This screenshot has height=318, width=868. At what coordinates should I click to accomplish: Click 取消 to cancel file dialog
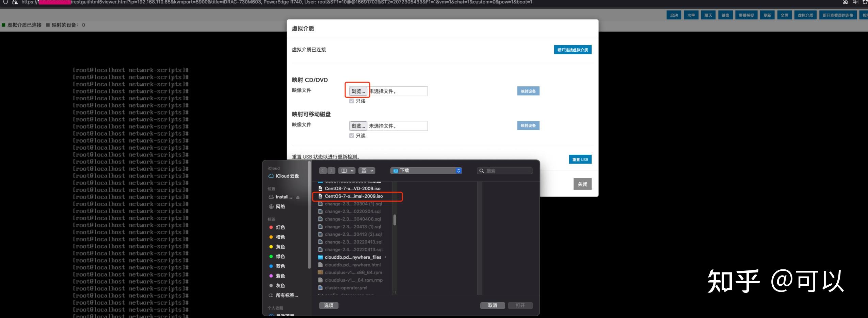click(x=492, y=305)
